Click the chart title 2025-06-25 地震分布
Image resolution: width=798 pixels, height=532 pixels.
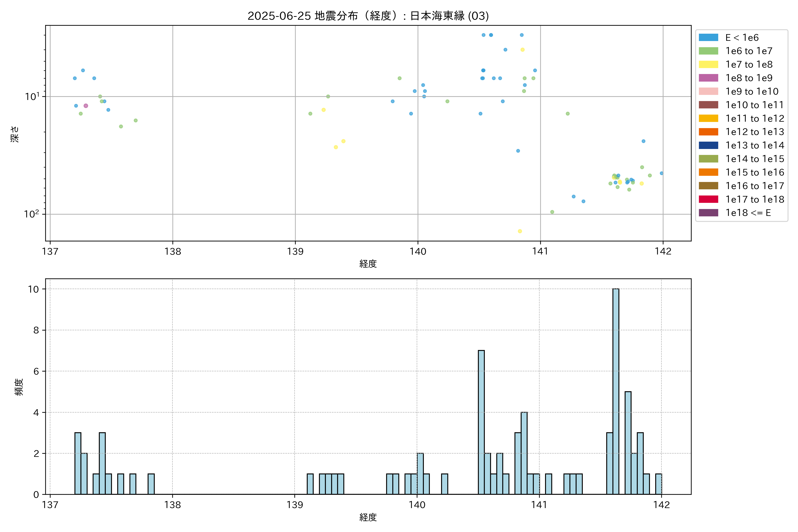pyautogui.click(x=368, y=16)
